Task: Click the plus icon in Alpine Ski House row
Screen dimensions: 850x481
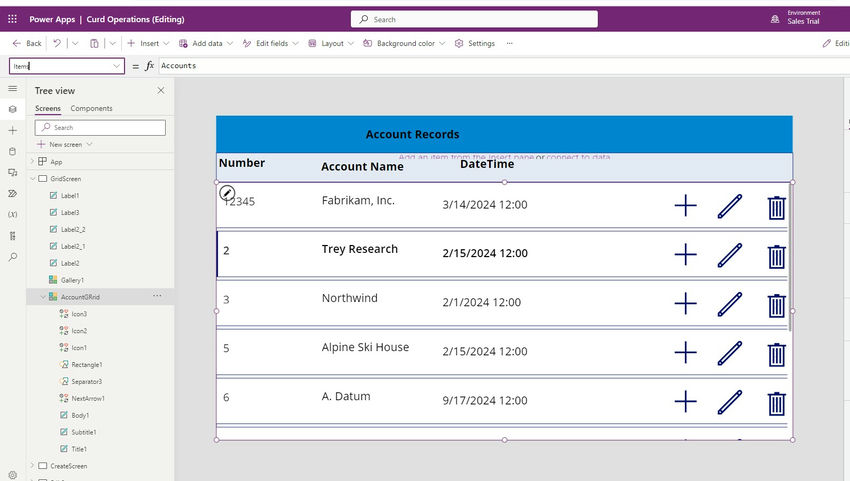Action: click(x=685, y=352)
